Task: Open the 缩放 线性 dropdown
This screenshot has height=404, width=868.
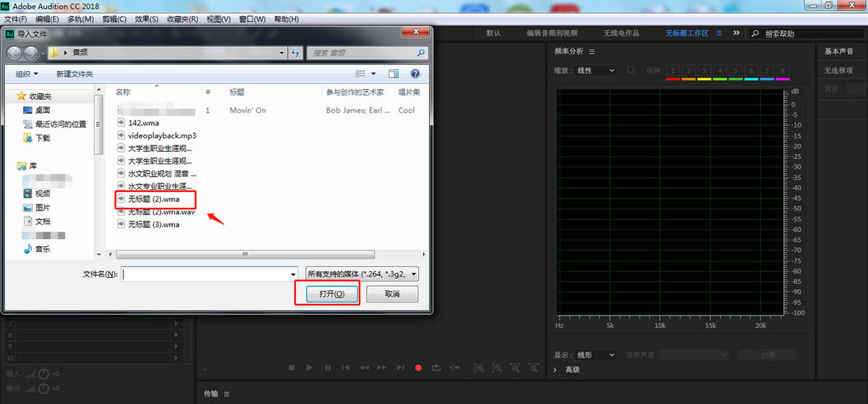Action: coord(596,70)
